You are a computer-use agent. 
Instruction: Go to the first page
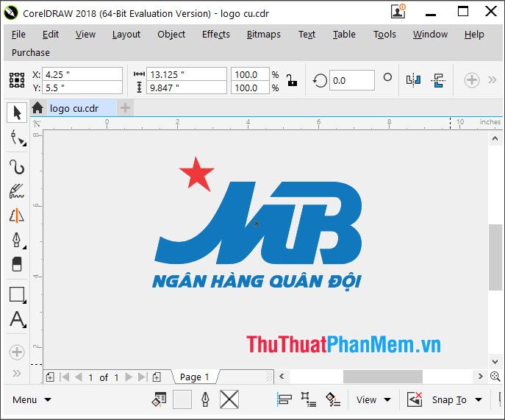coord(65,377)
